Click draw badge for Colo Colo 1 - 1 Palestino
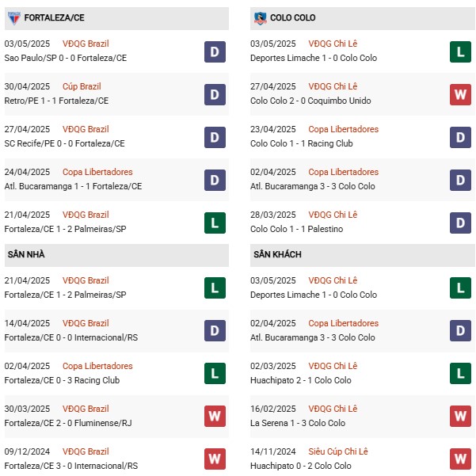 461,223
